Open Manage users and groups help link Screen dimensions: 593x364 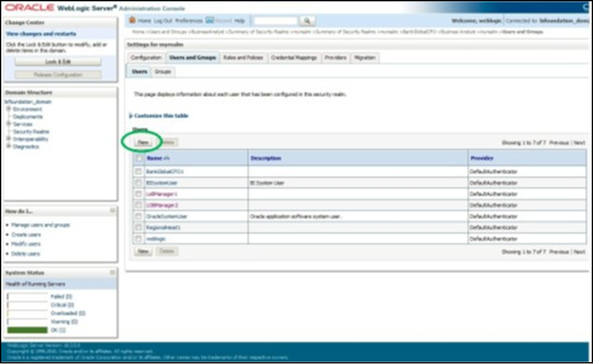pyautogui.click(x=41, y=225)
